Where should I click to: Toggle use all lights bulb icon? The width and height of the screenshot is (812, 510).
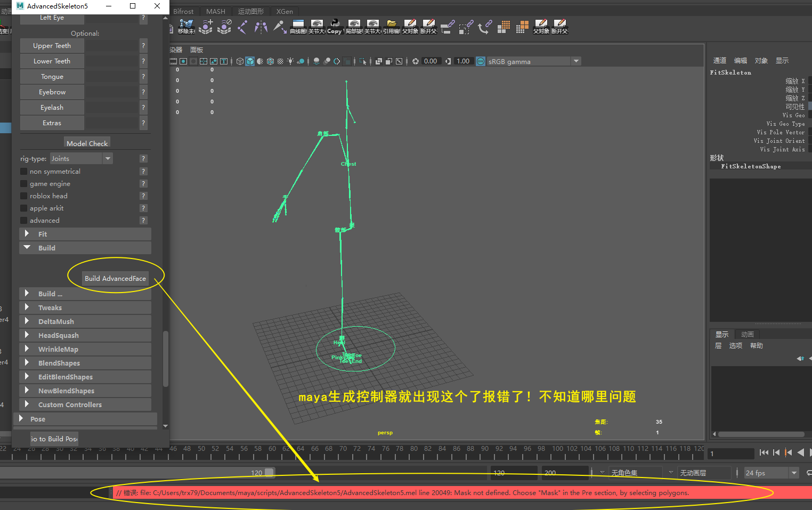point(290,61)
